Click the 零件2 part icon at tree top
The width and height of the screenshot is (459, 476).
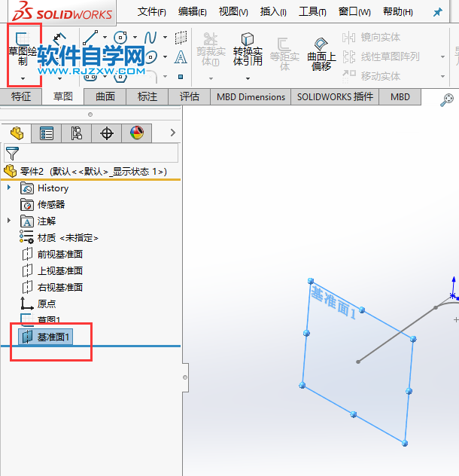[x=11, y=171]
